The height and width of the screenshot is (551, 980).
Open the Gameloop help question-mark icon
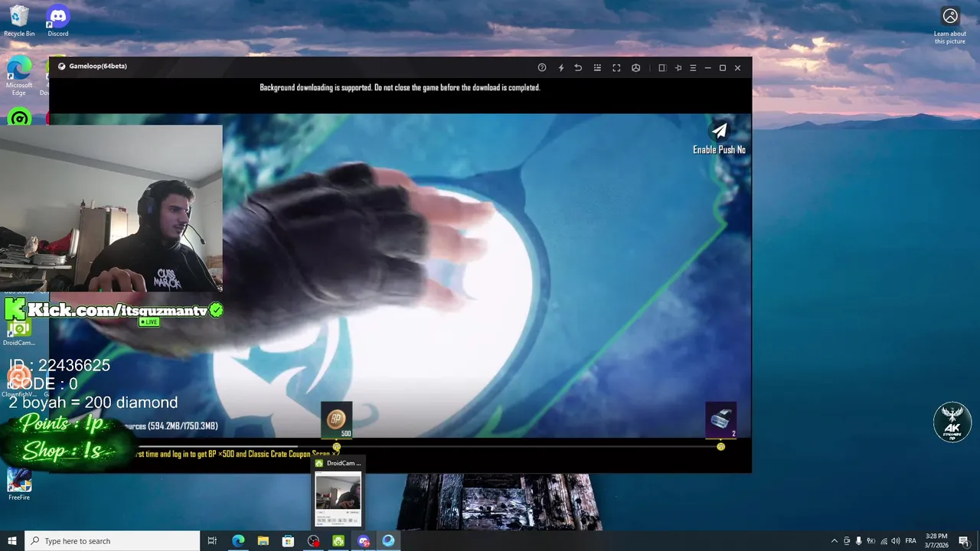[542, 67]
